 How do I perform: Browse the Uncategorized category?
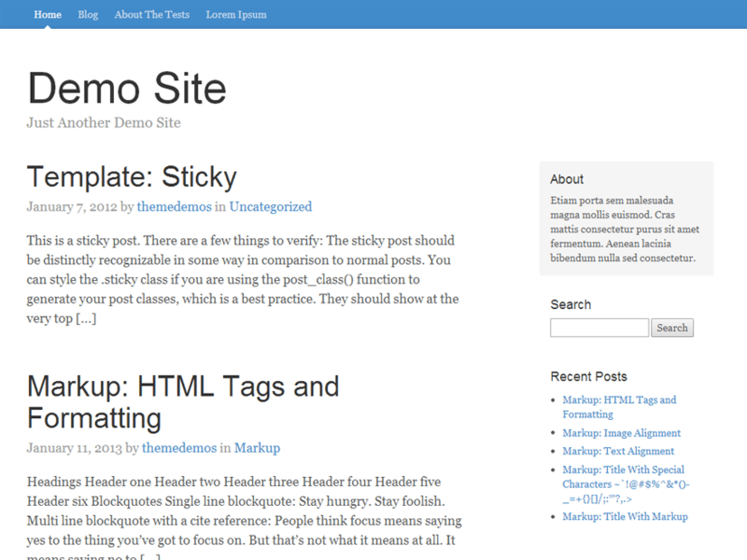coord(270,206)
